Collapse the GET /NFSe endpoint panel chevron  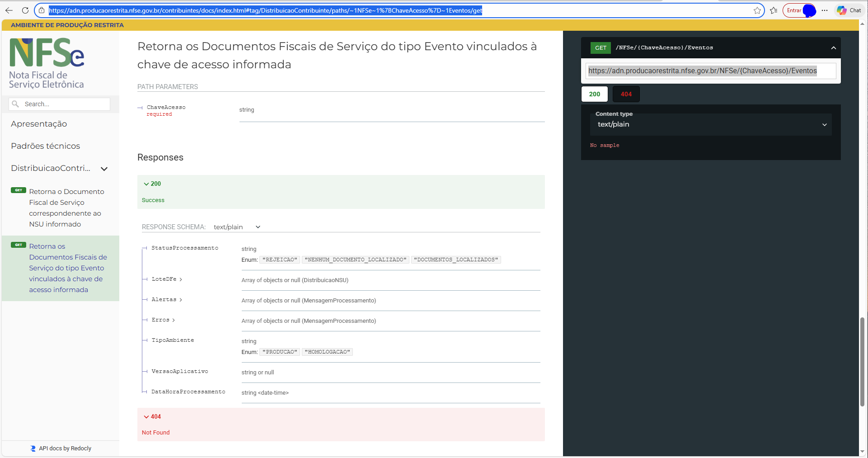(x=833, y=48)
